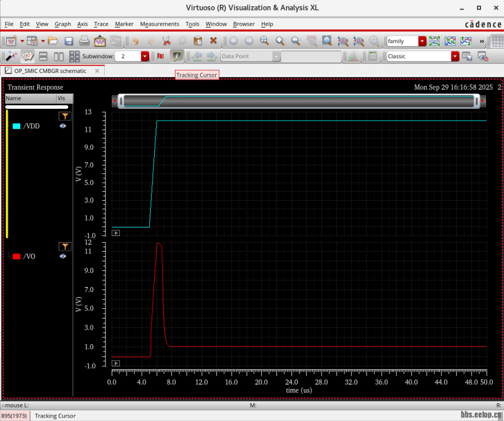
Task: Toggle graph grid display button
Action: point(497,41)
